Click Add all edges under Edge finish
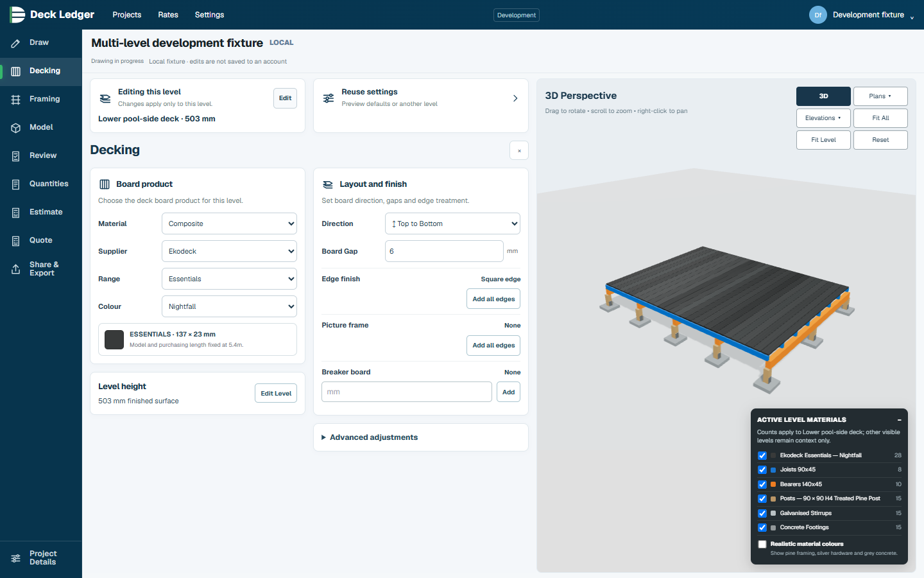Image resolution: width=924 pixels, height=578 pixels. pyautogui.click(x=493, y=299)
